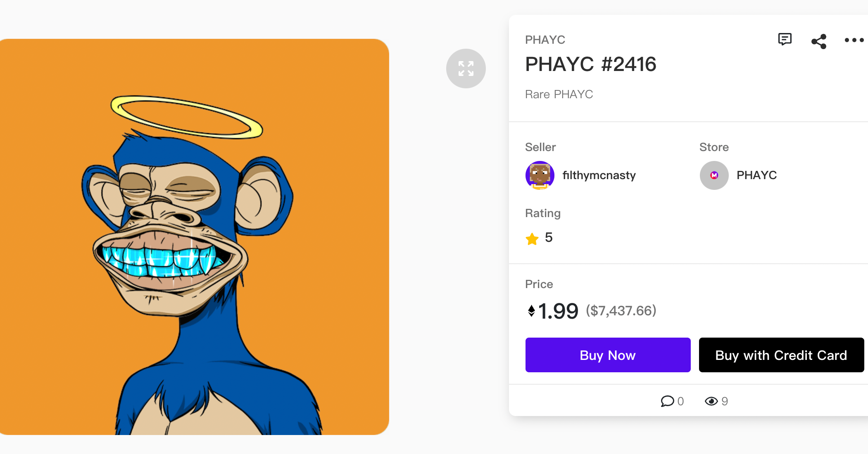Open the comment message icon at top

785,40
